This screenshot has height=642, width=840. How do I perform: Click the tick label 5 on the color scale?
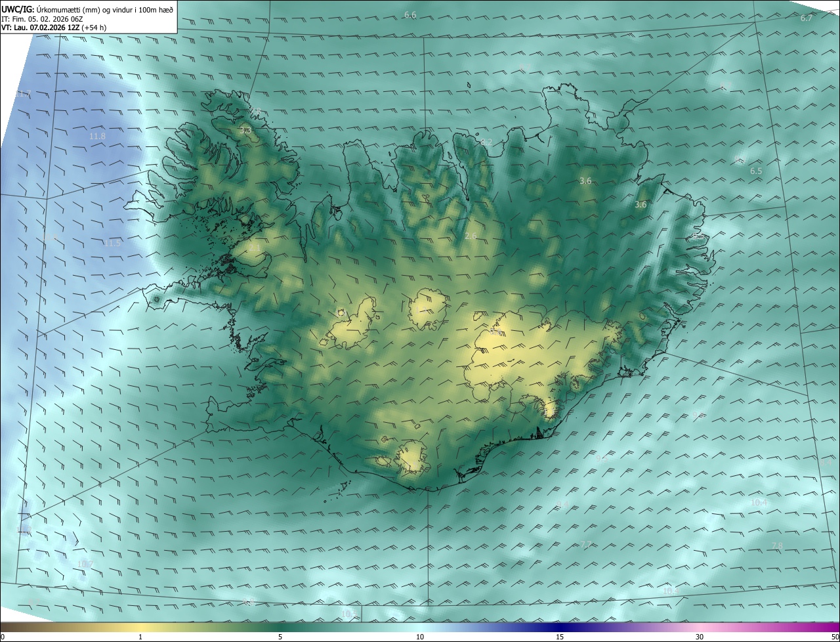click(x=280, y=637)
